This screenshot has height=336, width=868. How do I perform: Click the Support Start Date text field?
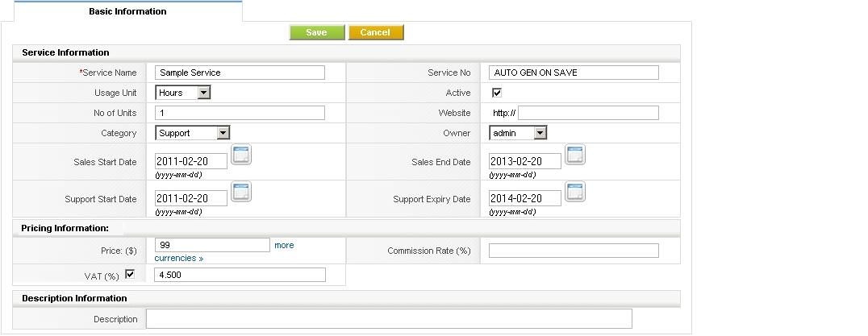coord(191,198)
